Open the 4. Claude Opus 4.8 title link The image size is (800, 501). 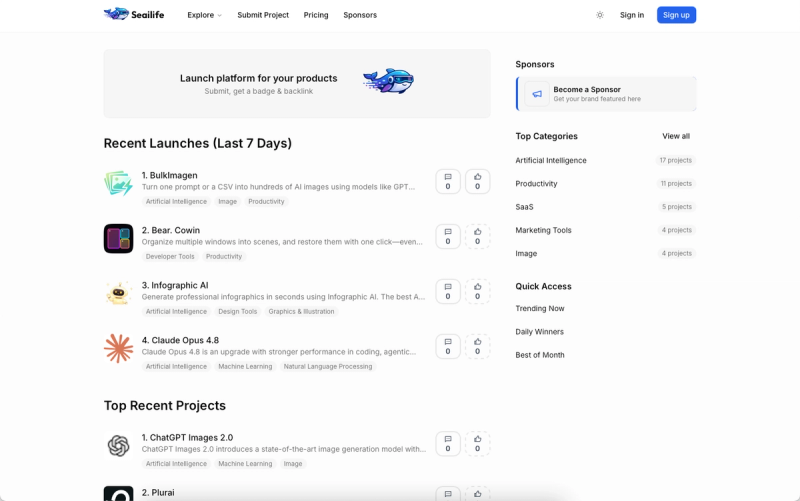[180, 340]
